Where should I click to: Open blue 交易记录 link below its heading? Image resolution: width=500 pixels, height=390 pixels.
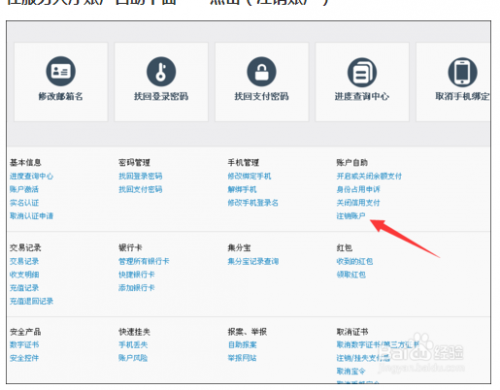coord(24,261)
